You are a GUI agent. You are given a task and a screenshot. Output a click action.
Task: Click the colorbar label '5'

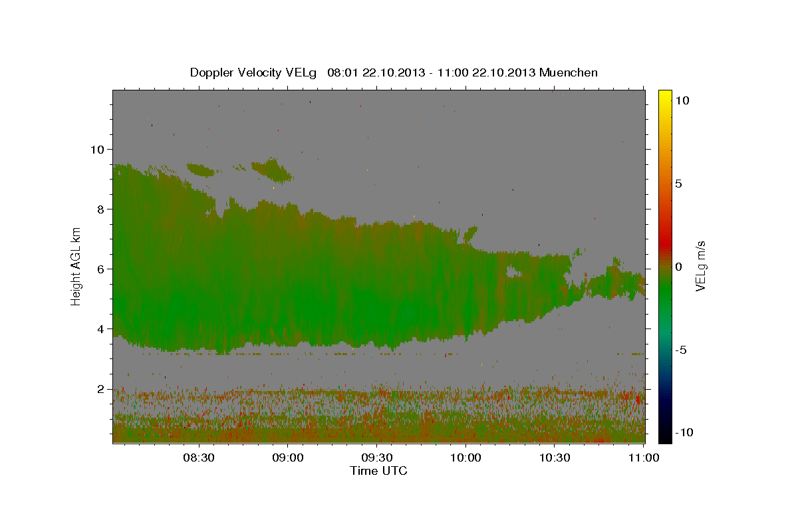[678, 184]
